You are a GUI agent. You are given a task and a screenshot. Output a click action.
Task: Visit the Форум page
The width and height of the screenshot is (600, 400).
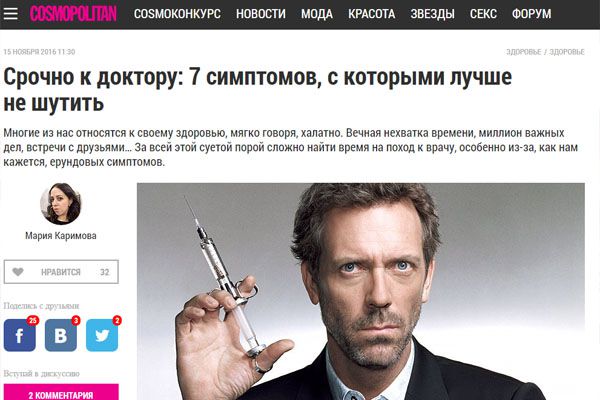pos(532,14)
